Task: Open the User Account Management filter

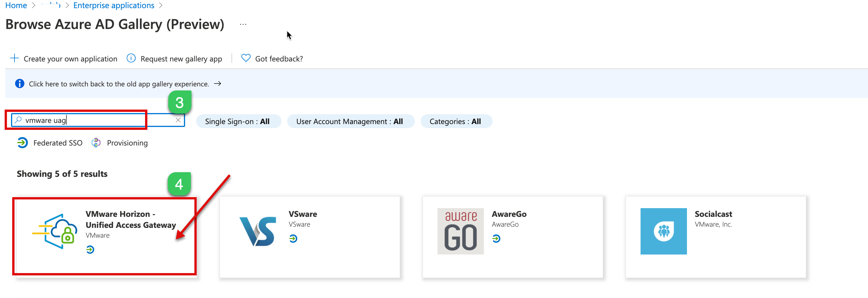Action: [350, 121]
